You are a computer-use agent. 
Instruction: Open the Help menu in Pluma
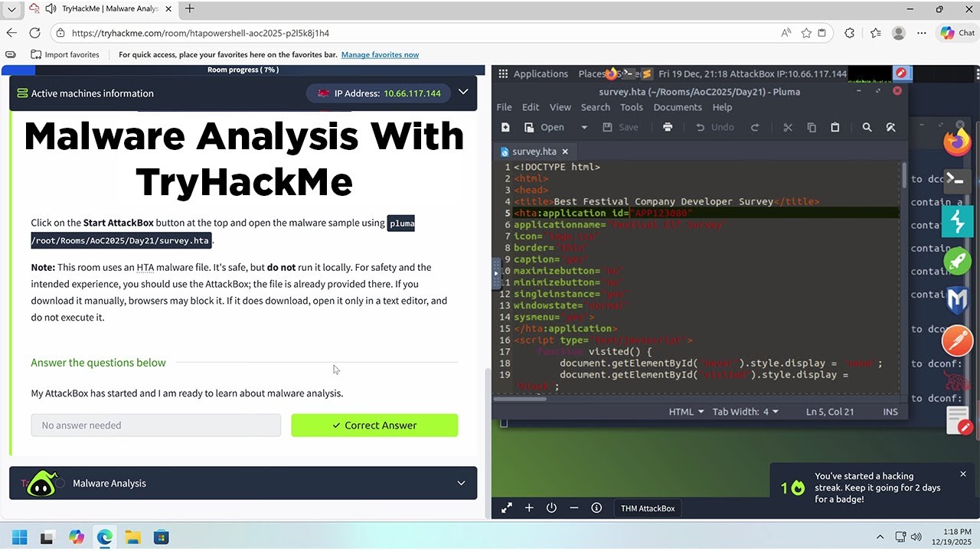pos(722,107)
